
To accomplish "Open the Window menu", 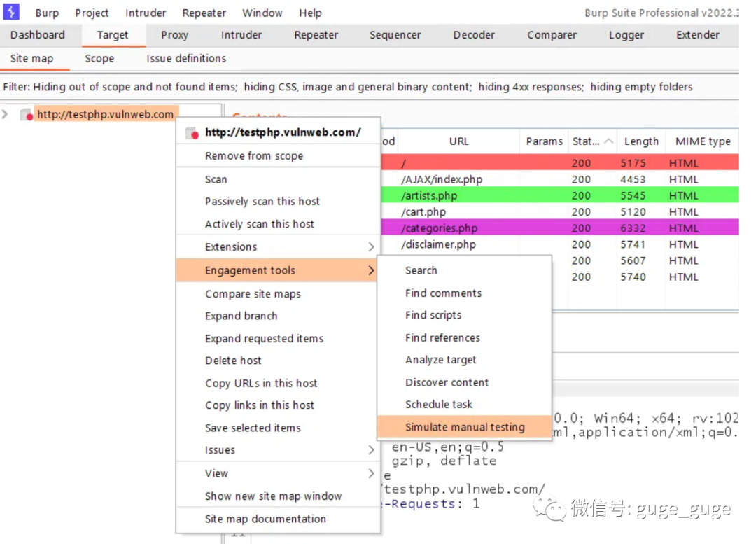I will (262, 13).
